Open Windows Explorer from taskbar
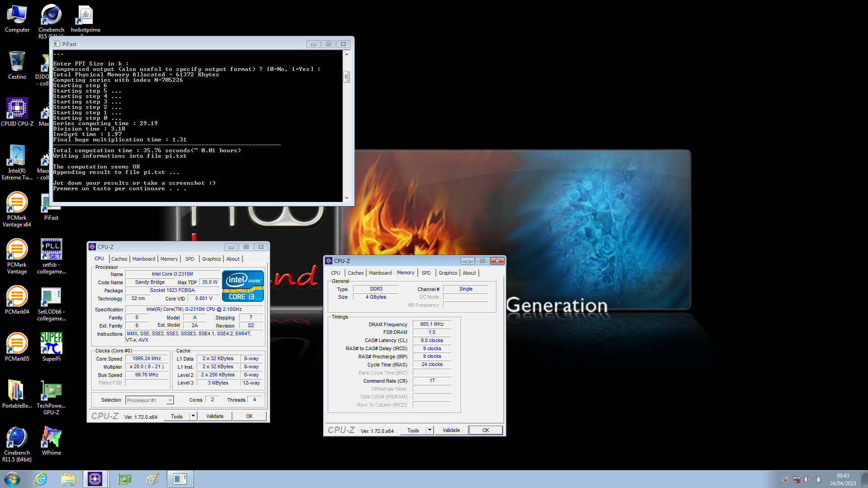 coord(68,479)
